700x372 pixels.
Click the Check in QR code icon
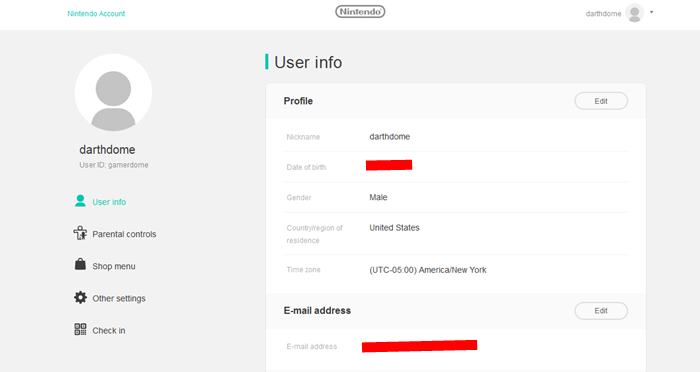(x=80, y=330)
